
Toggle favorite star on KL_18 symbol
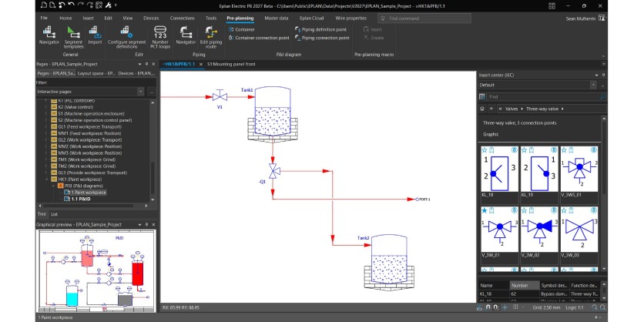[x=485, y=150]
